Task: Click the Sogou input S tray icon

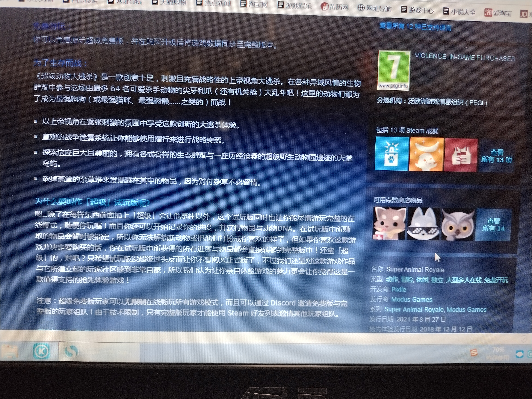Action: click(x=474, y=353)
